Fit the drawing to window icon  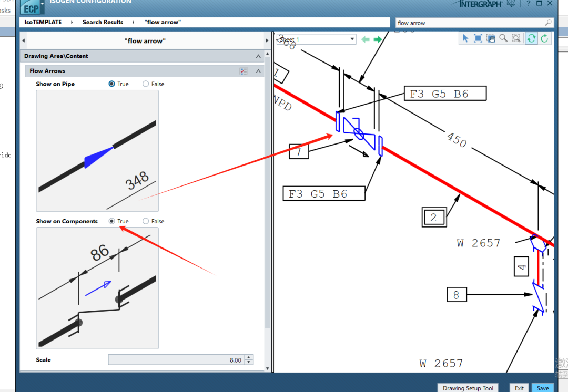click(x=478, y=38)
